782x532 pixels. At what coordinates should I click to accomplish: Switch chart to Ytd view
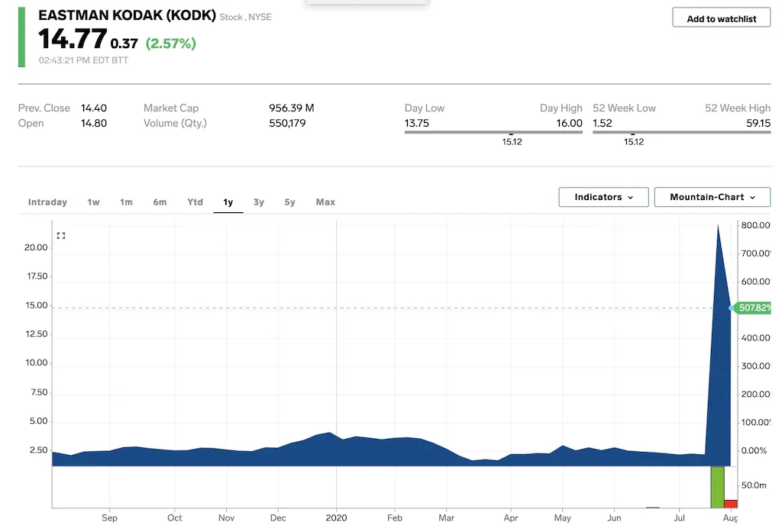tap(195, 202)
